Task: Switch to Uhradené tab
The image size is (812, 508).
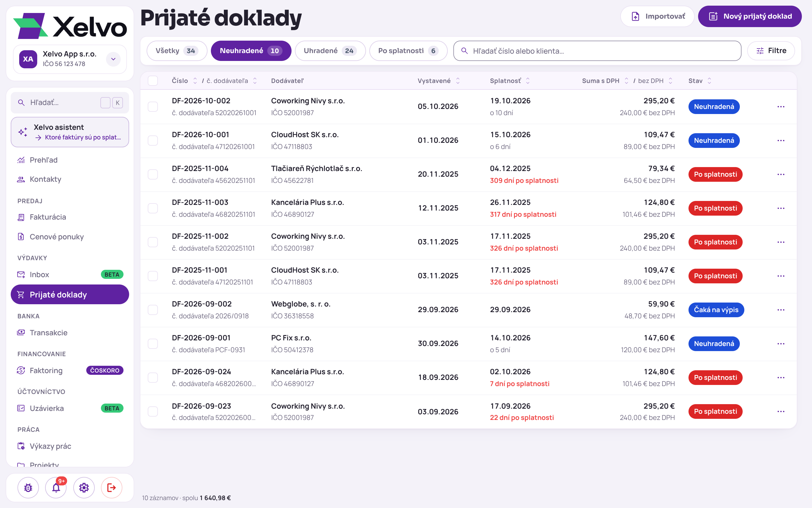Action: tap(330, 51)
